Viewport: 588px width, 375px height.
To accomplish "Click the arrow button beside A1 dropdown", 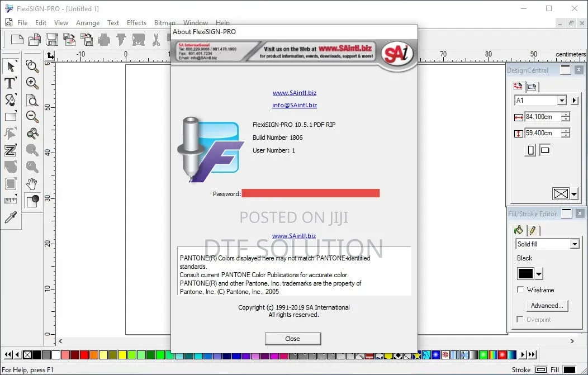I will tap(574, 101).
